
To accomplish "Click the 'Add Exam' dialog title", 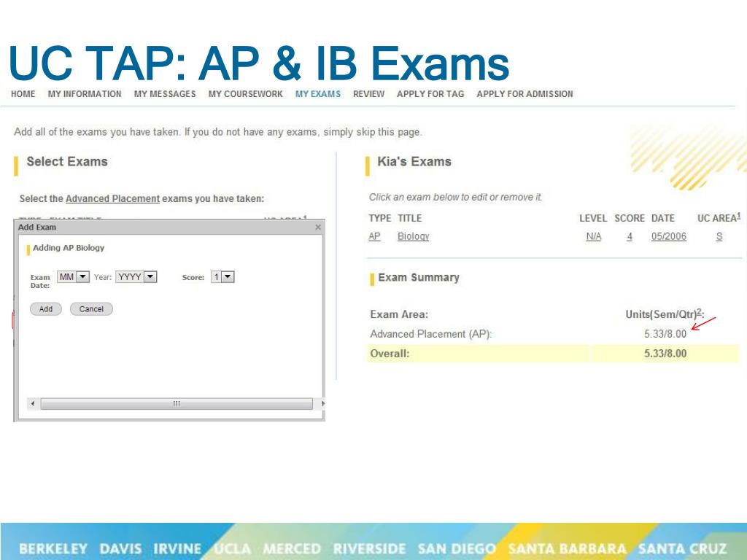I will tap(37, 227).
